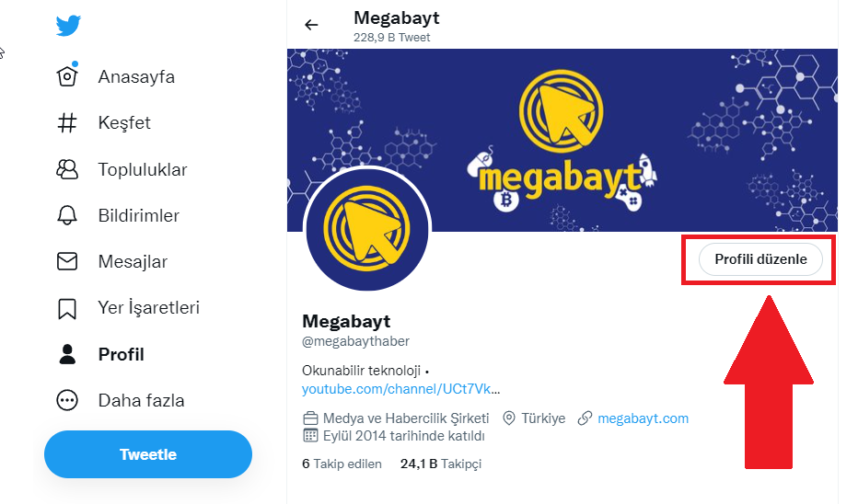Go to Anasayfa home icon

point(67,76)
